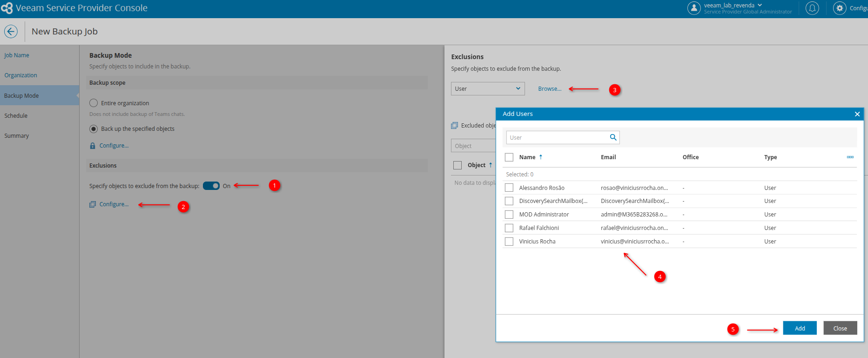
Task: Focus the User search field
Action: pos(558,137)
